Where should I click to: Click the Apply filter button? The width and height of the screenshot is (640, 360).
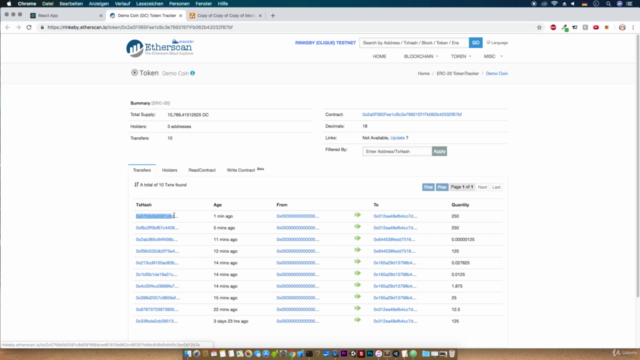439,151
